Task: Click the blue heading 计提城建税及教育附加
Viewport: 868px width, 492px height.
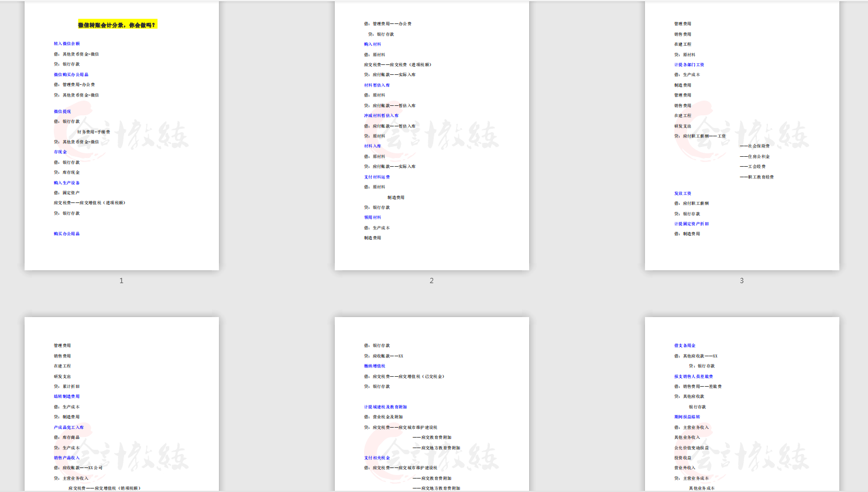Action: pyautogui.click(x=386, y=407)
